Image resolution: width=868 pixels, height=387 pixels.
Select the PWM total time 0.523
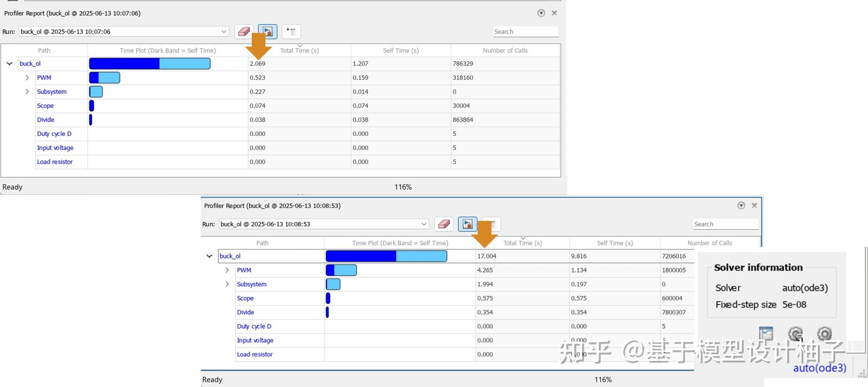point(257,77)
